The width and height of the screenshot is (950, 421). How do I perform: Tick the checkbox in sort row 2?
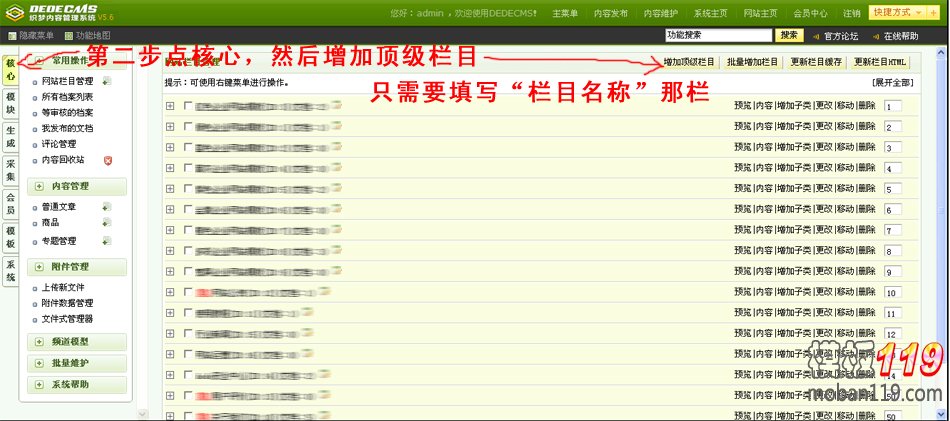(x=188, y=126)
